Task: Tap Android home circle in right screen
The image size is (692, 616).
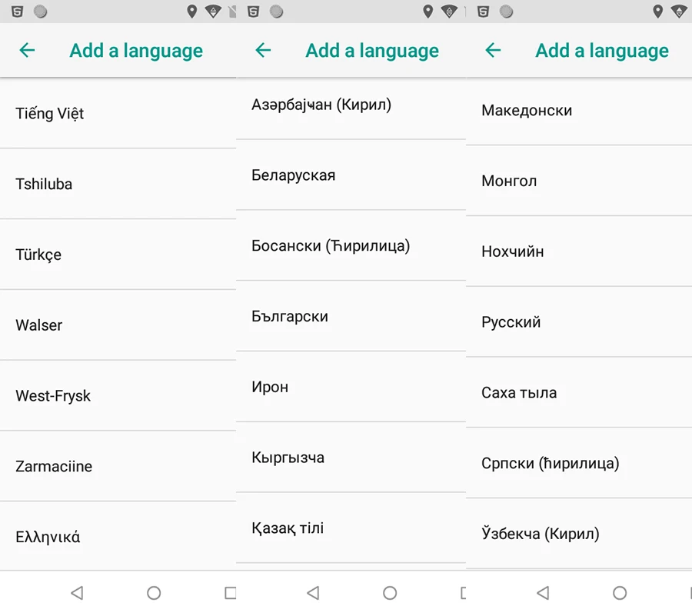Action: (x=620, y=593)
